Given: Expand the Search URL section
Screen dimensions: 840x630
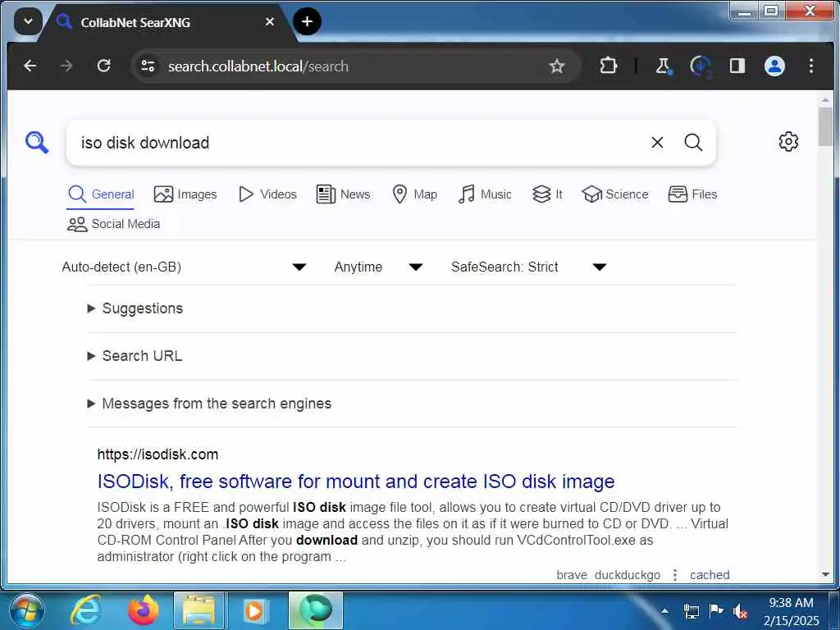Looking at the screenshot, I should click(135, 356).
